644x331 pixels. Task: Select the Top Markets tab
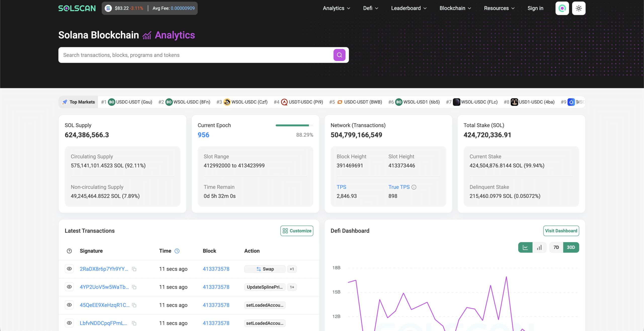click(x=78, y=102)
